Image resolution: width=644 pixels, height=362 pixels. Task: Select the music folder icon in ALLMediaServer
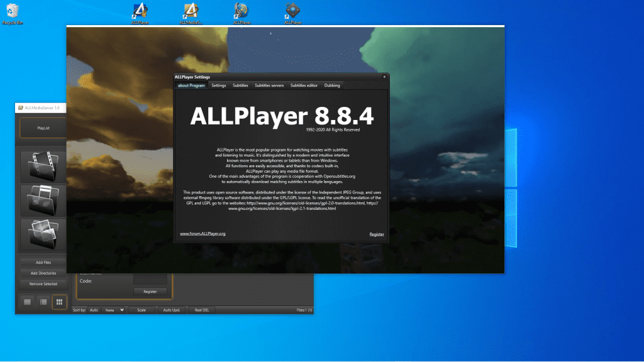coord(43,200)
